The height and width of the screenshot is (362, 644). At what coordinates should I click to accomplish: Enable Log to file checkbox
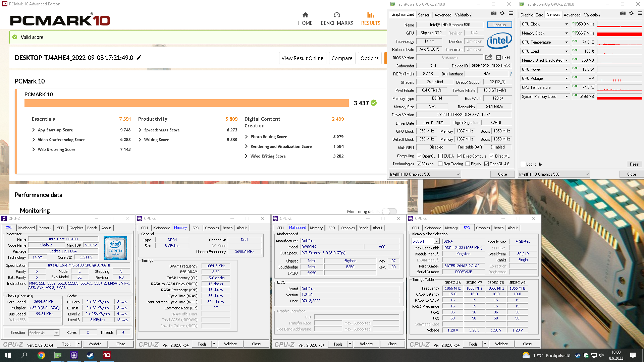click(x=523, y=164)
